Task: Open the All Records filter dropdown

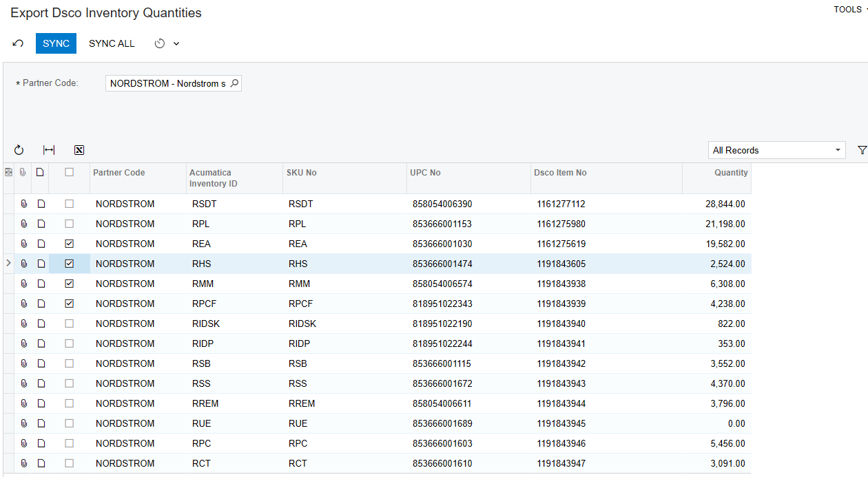Action: coord(777,150)
